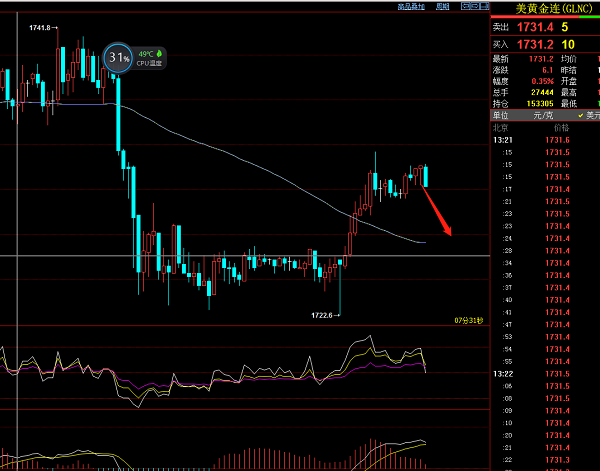Click the 价格 price column header
Viewport: 600px width, 471px height.
[558, 128]
